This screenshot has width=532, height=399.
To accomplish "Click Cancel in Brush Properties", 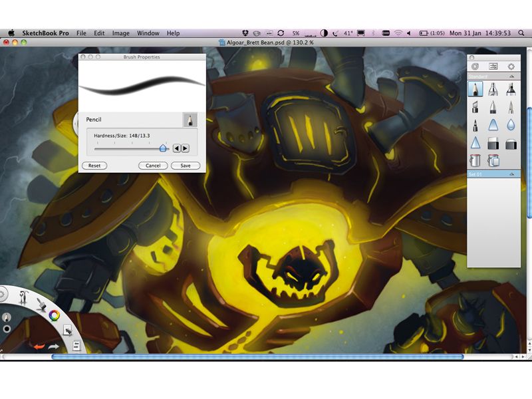I will (x=153, y=166).
